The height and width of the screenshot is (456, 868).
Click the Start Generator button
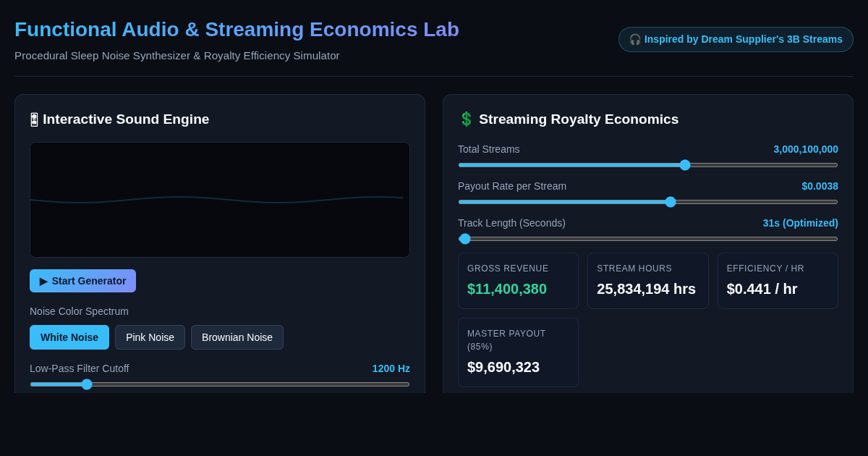click(x=82, y=281)
